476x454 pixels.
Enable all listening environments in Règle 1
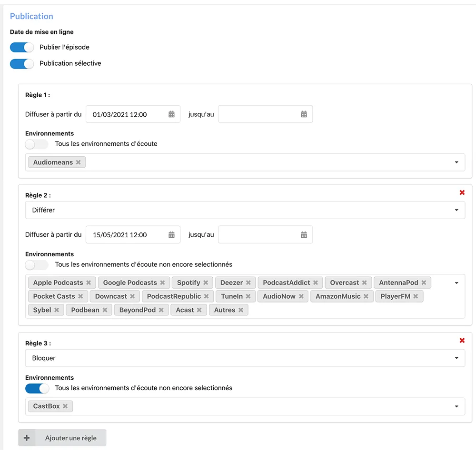37,144
